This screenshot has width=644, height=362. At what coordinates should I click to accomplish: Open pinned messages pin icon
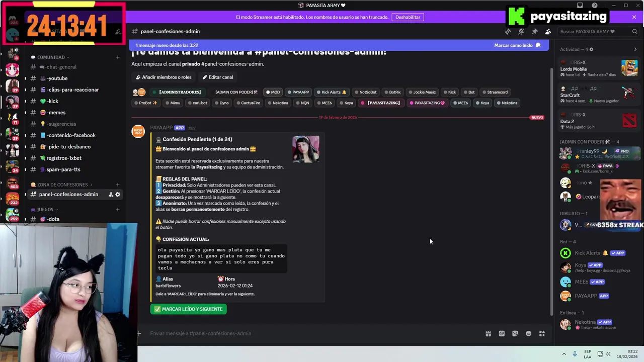pyautogui.click(x=535, y=31)
